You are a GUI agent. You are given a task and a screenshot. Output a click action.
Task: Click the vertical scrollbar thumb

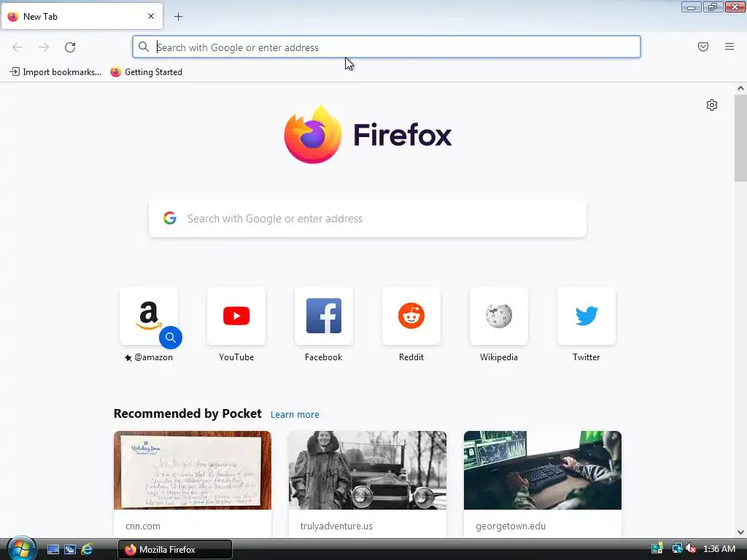[740, 138]
